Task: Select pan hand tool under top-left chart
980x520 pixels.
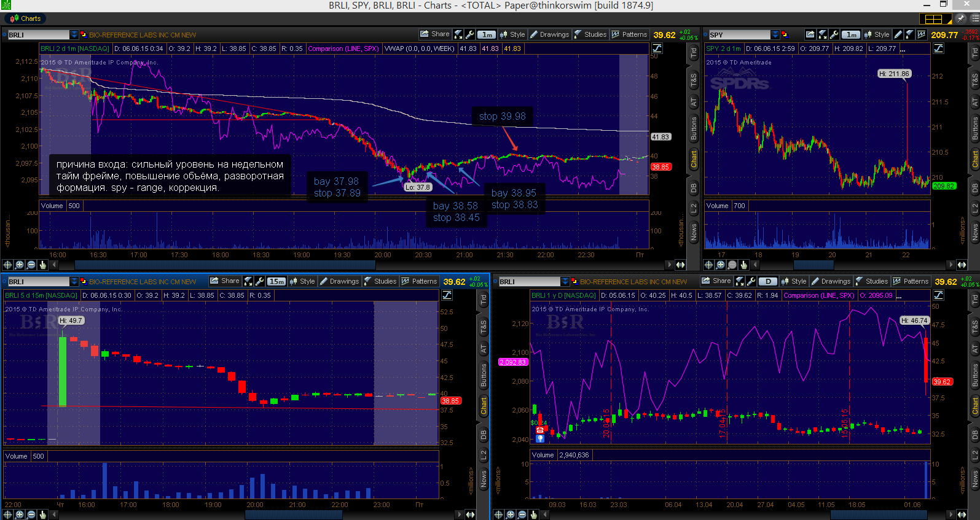Action: pyautogui.click(x=42, y=265)
